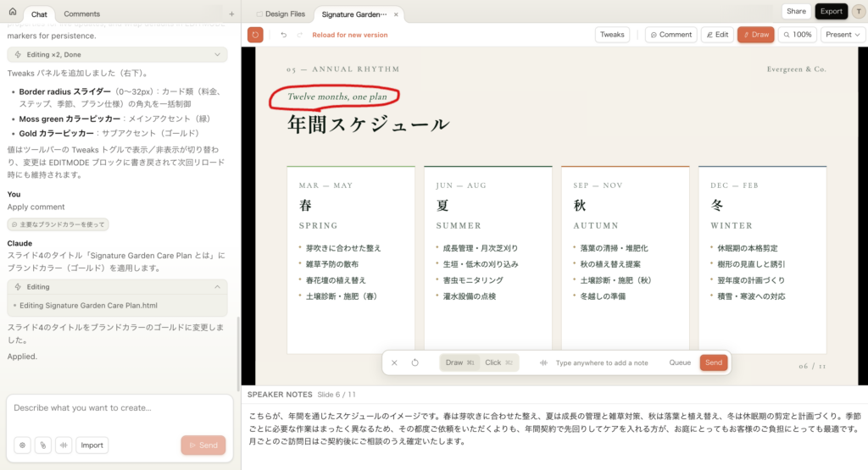This screenshot has height=470, width=868.
Task: Click the paperclip attach icon in chat box
Action: 42,445
